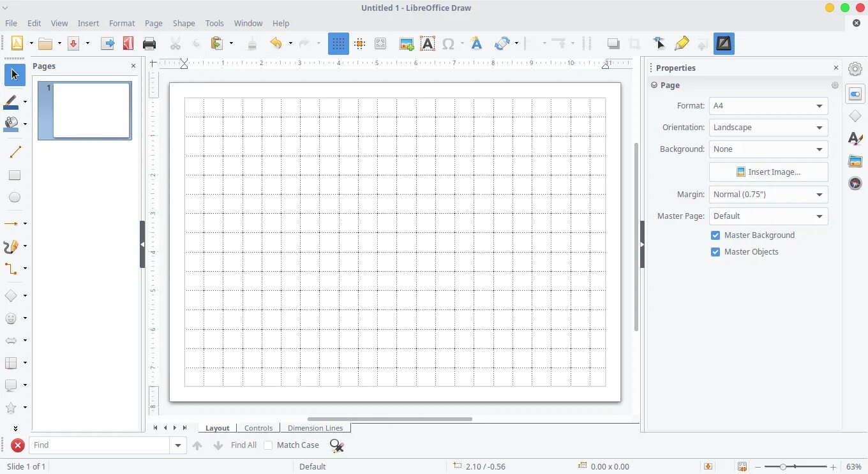Viewport: 868px width, 474px height.
Task: Click the Insert Image... button
Action: (x=768, y=172)
